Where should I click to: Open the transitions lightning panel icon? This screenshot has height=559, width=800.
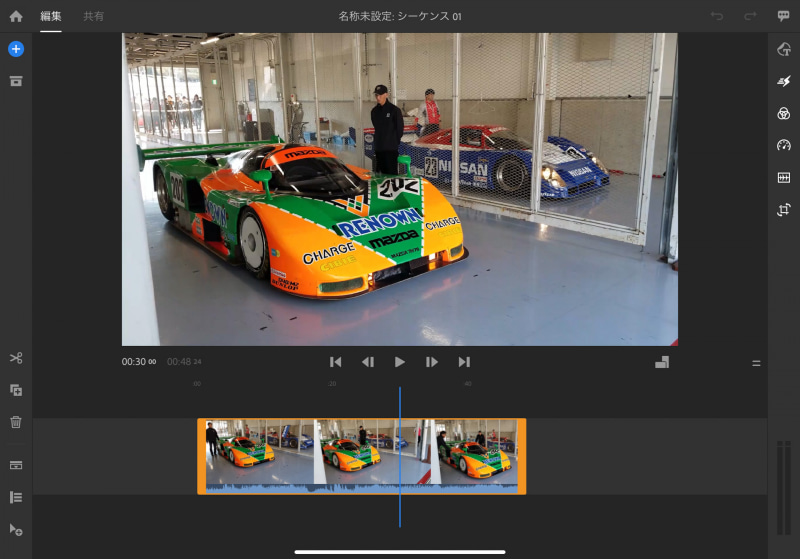point(784,81)
